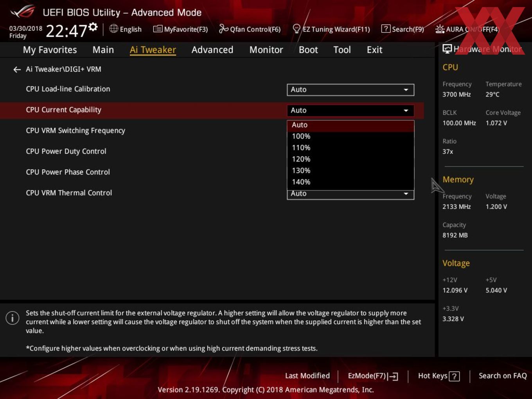Choose 100% current capability option
The width and height of the screenshot is (532, 399).
(x=350, y=137)
